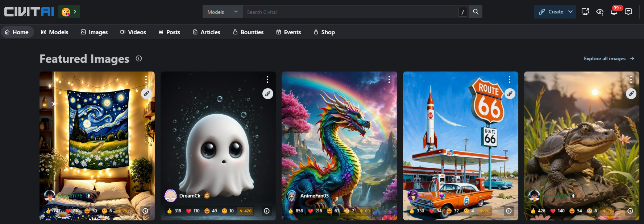
Task: Open the Bounties tab
Action: pyautogui.click(x=248, y=32)
